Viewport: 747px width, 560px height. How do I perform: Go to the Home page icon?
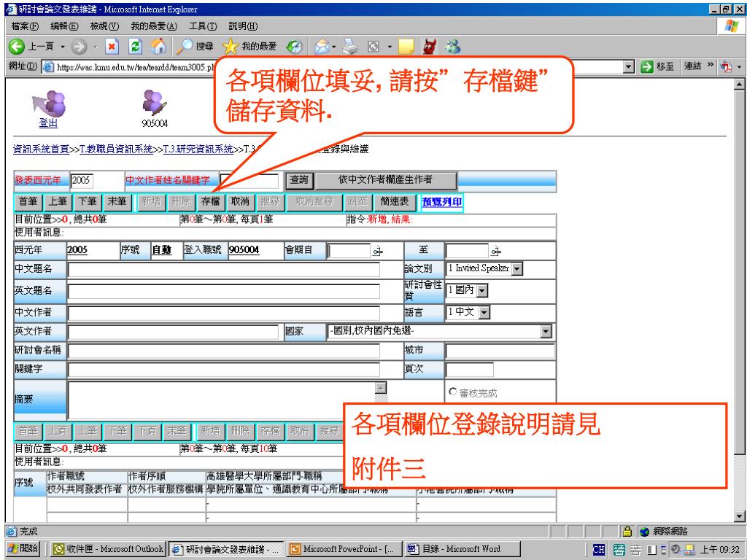(158, 46)
